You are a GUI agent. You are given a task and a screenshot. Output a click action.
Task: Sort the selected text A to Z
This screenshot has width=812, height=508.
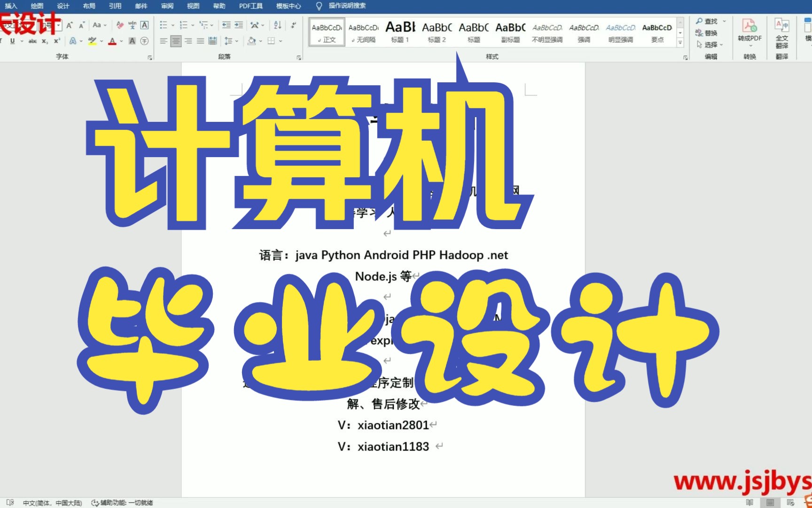point(278,25)
